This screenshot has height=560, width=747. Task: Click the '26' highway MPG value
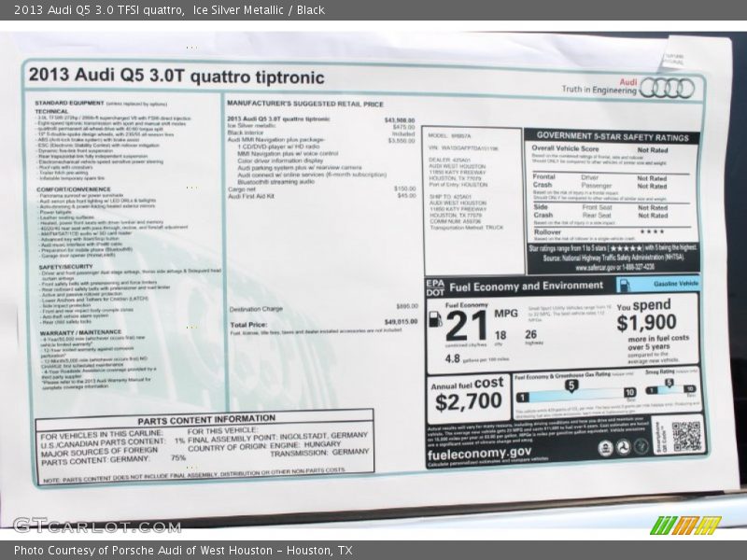pos(530,334)
